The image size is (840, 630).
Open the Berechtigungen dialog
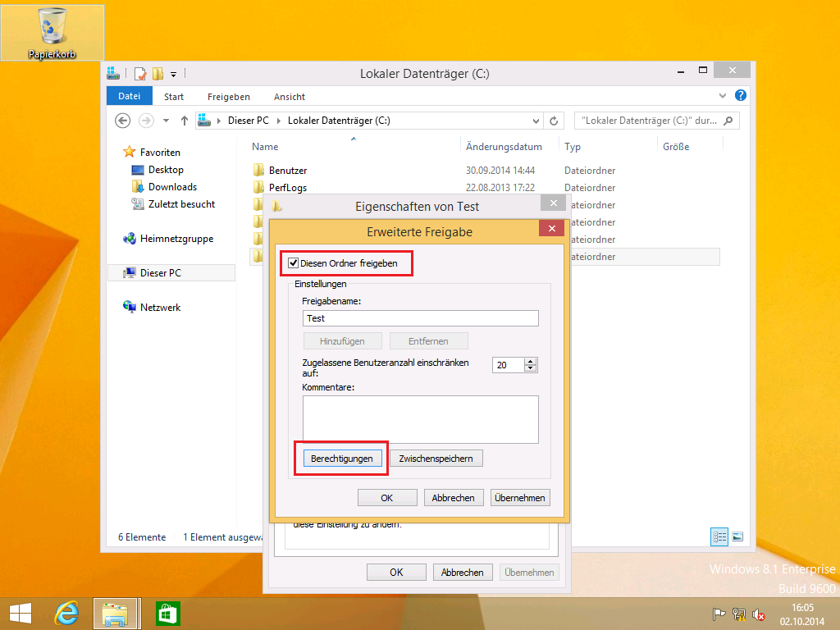342,459
